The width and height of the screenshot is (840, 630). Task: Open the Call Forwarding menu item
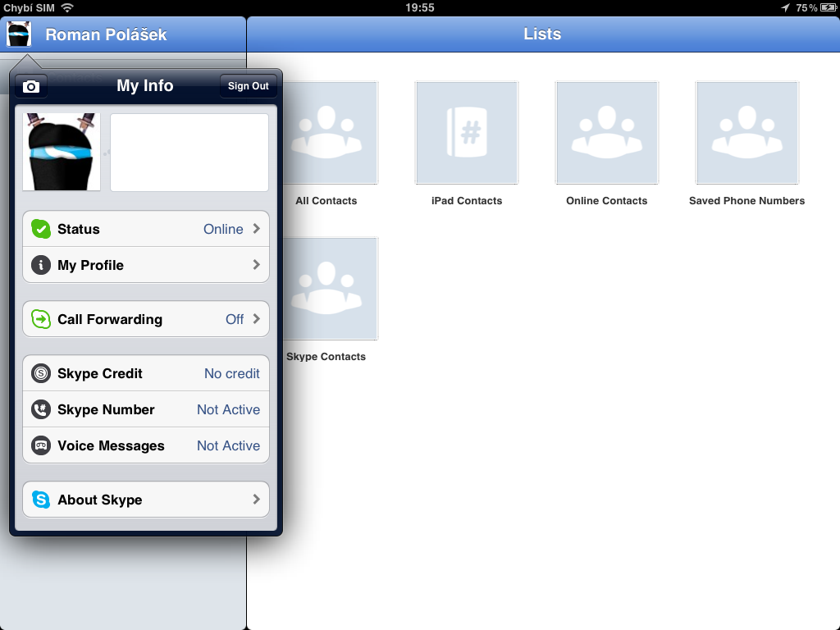pos(146,319)
